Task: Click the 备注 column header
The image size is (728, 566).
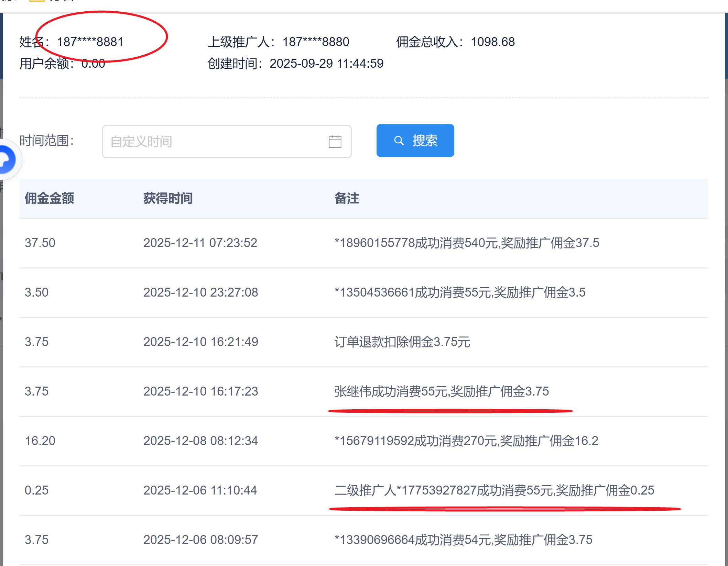Action: coord(347,198)
